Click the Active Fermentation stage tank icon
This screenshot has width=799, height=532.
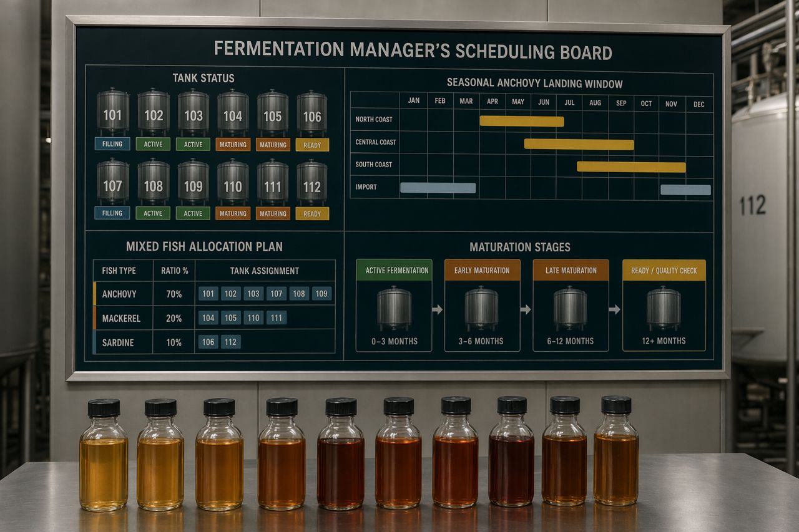pos(394,308)
